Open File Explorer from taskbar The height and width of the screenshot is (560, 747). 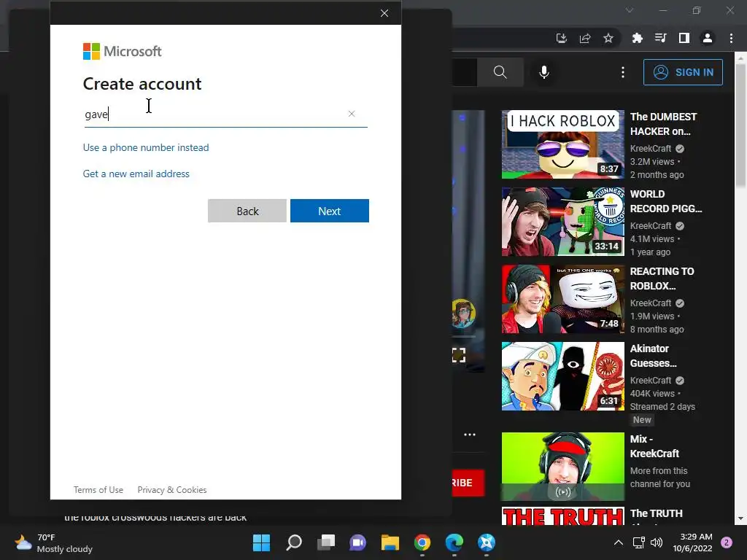[x=390, y=542]
